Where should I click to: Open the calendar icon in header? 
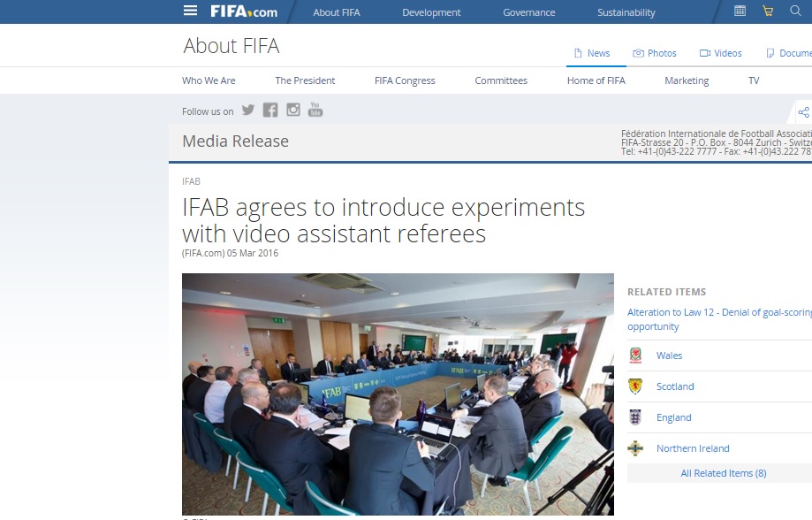click(x=740, y=11)
